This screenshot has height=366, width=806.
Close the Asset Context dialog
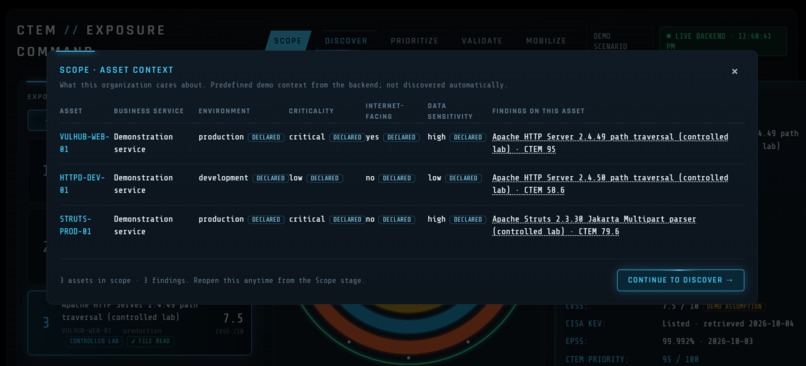735,71
